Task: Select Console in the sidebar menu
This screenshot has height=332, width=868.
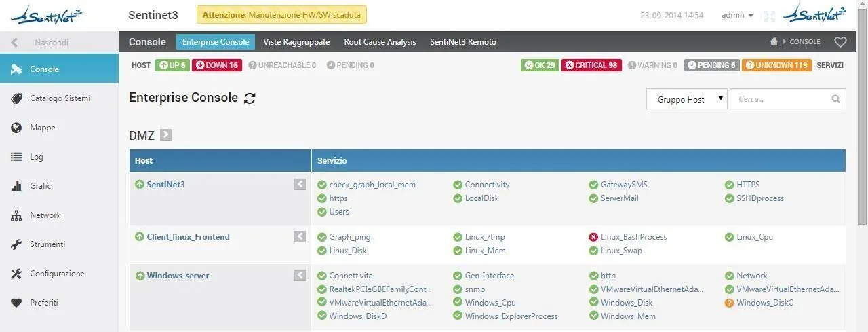Action: [59, 69]
